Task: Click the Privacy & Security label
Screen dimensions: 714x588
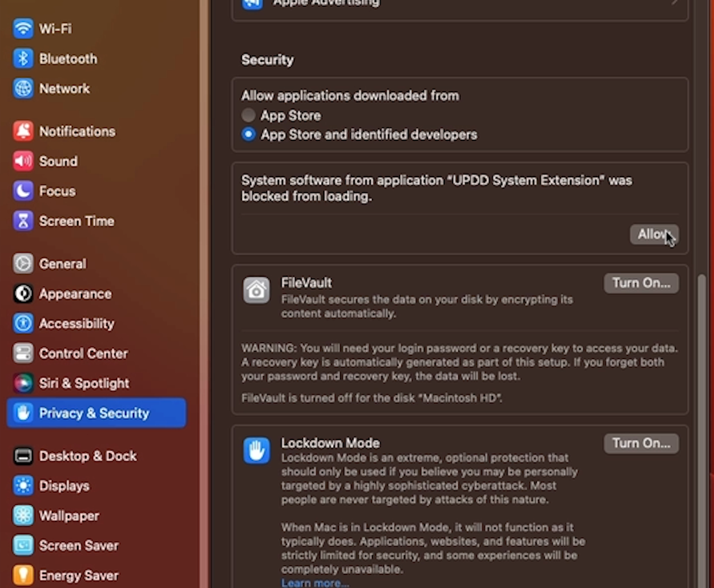Action: pyautogui.click(x=94, y=413)
